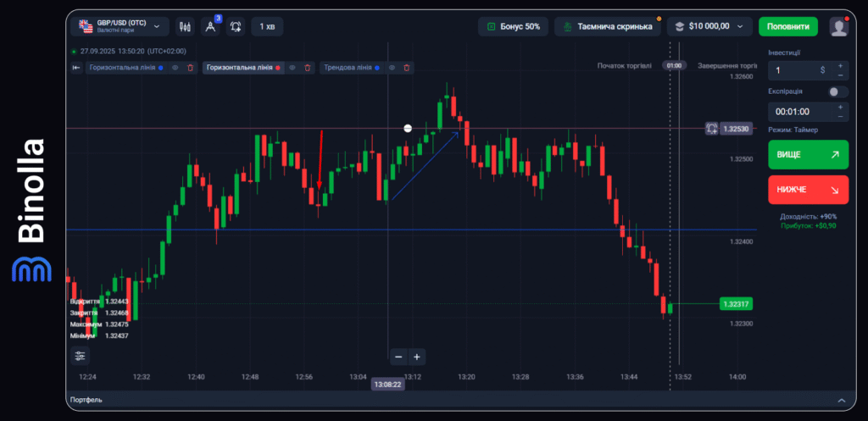Delete the Трендова лінія drawing
This screenshot has width=868, height=421.
(407, 67)
